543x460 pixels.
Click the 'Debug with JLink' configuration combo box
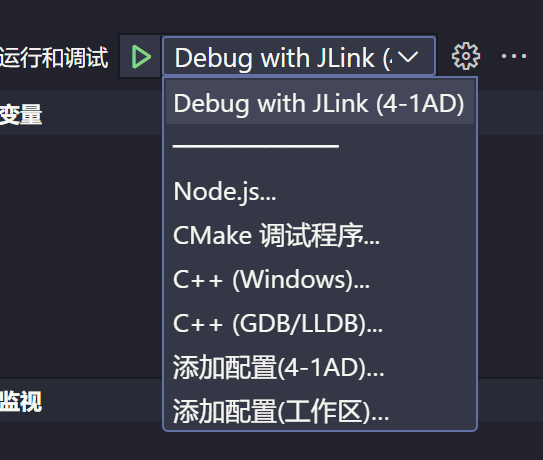coord(299,56)
